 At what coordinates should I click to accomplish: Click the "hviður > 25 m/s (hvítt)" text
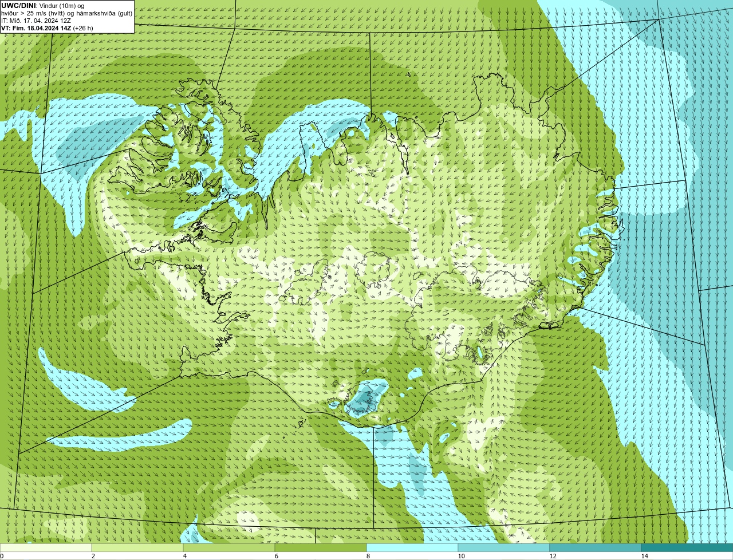coord(34,13)
